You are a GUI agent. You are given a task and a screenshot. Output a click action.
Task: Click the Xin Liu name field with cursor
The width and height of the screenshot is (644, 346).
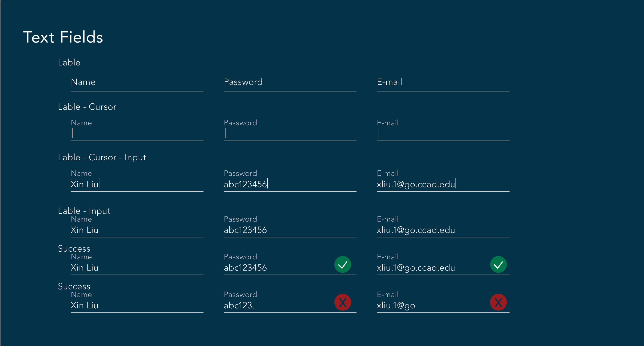coord(137,180)
